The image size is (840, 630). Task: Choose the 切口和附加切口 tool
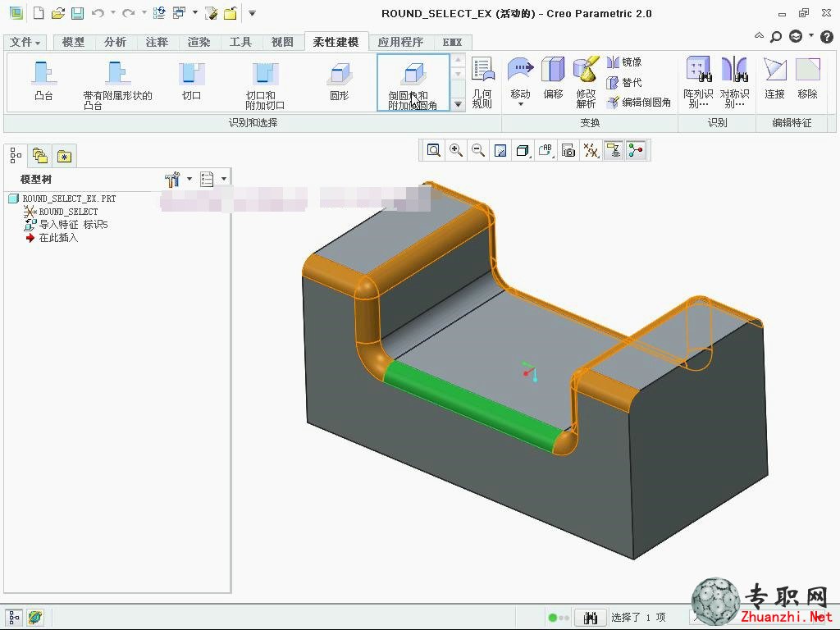click(265, 84)
